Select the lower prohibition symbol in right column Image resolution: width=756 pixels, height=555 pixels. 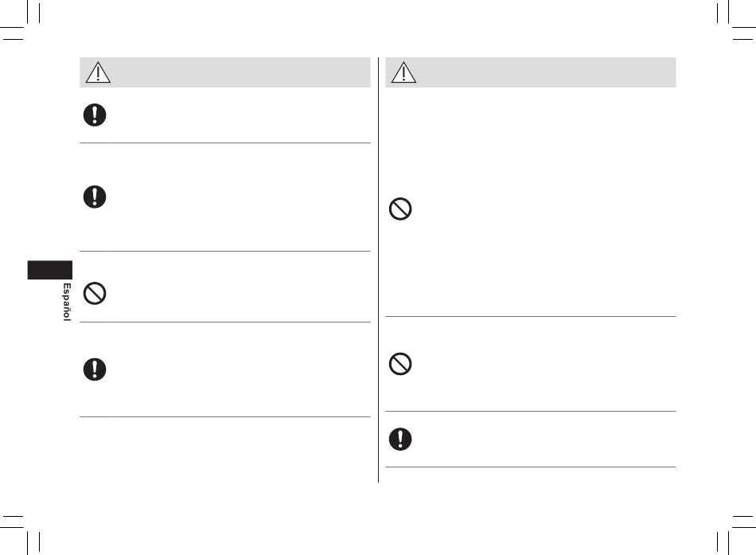click(400, 364)
